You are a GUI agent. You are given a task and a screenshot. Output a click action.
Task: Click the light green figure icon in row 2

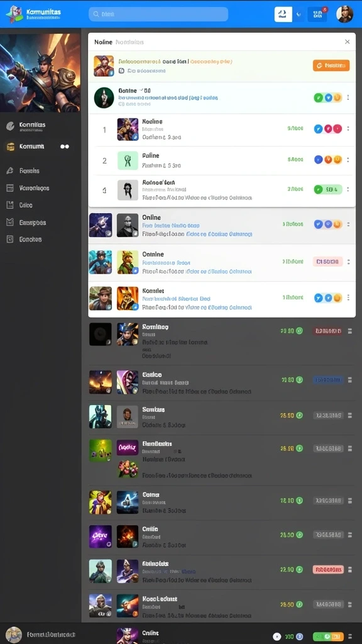(128, 160)
